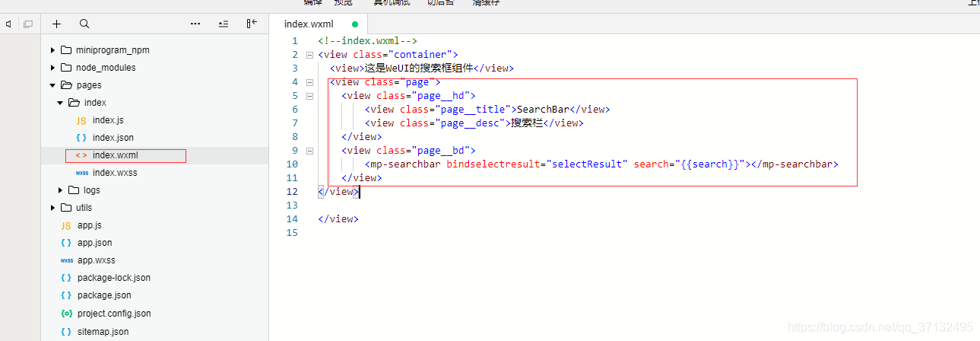Collapse the index folder arrow
The image size is (980, 341).
pyautogui.click(x=60, y=103)
